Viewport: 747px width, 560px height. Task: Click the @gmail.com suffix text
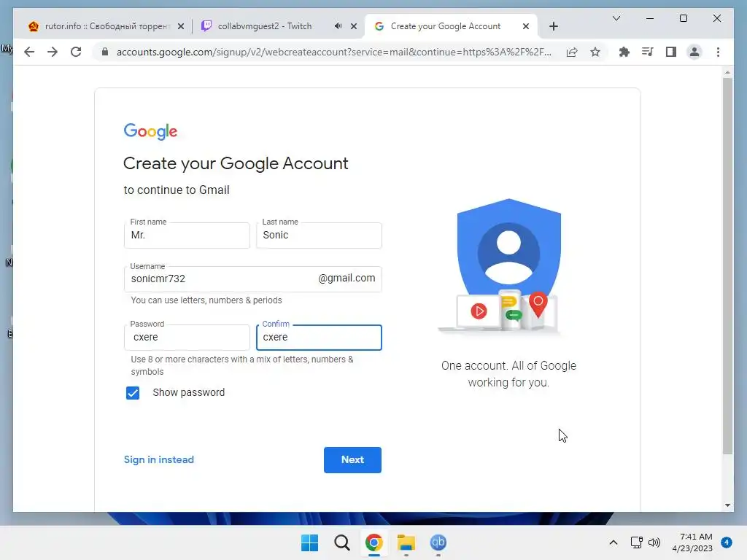[x=347, y=278]
